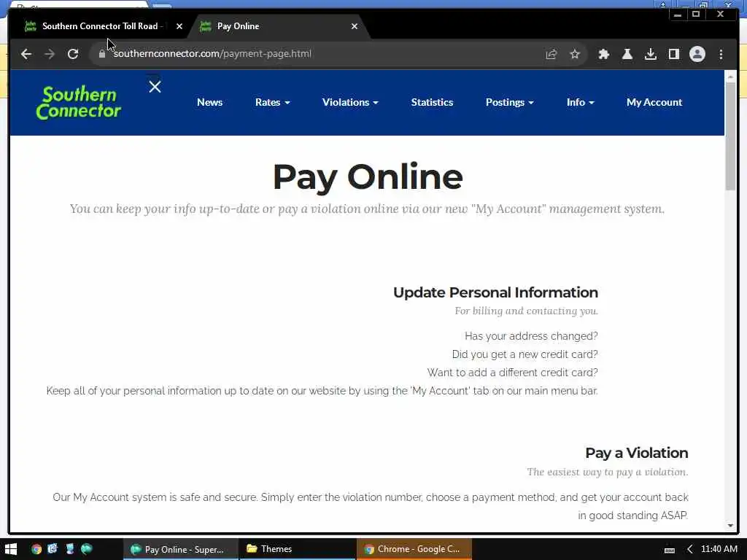Open the Chrome profile avatar
The image size is (747, 560).
pyautogui.click(x=697, y=54)
